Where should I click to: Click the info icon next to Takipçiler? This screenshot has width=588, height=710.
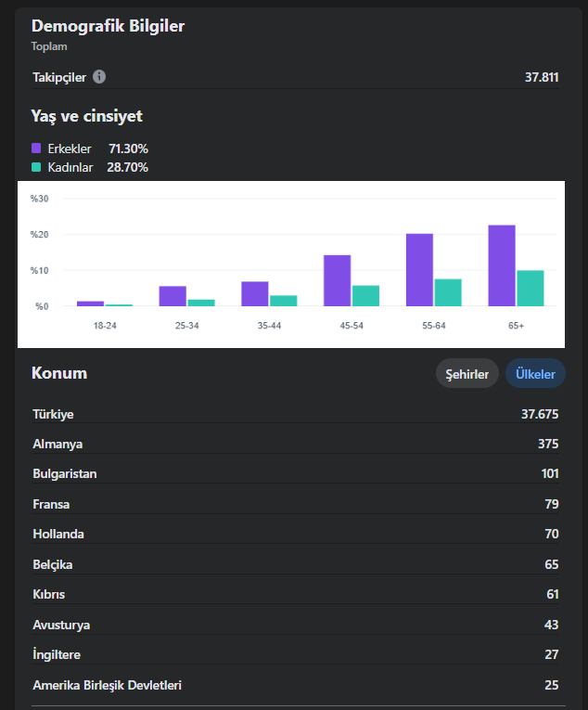coord(99,77)
